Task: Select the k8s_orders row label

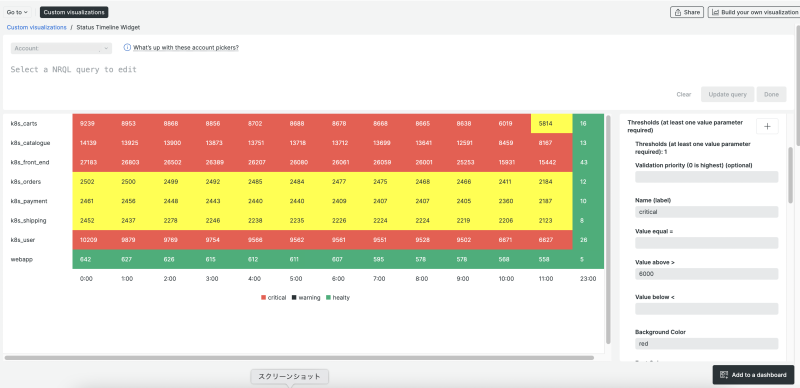Action: (26, 182)
